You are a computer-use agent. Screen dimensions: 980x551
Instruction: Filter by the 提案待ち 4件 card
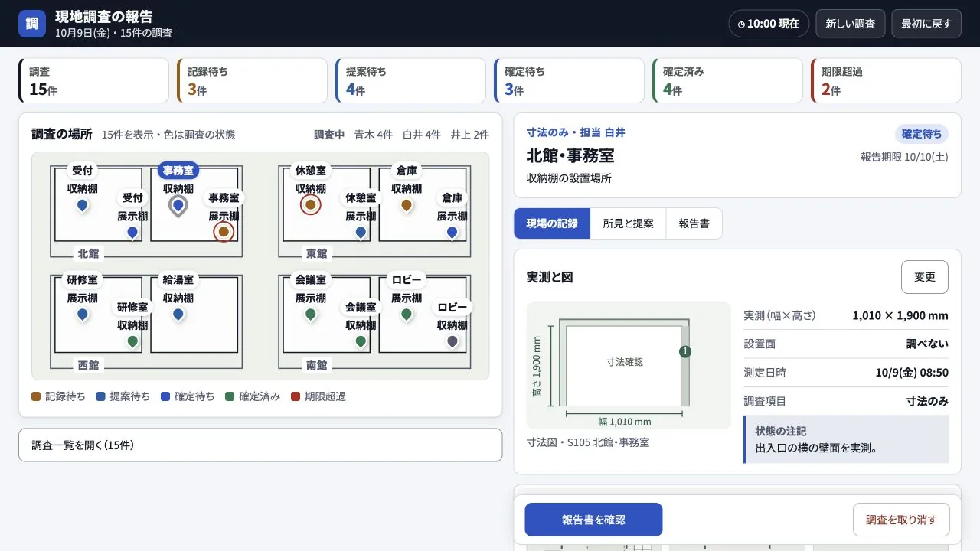point(410,80)
